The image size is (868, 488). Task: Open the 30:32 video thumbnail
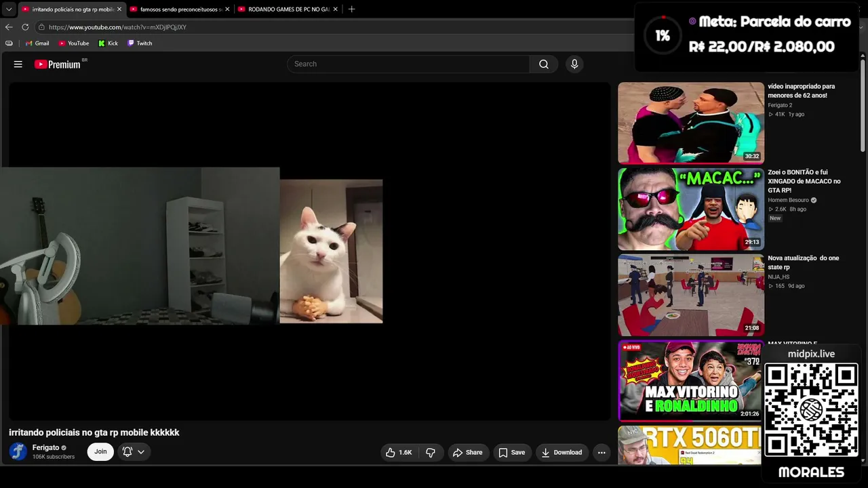691,123
